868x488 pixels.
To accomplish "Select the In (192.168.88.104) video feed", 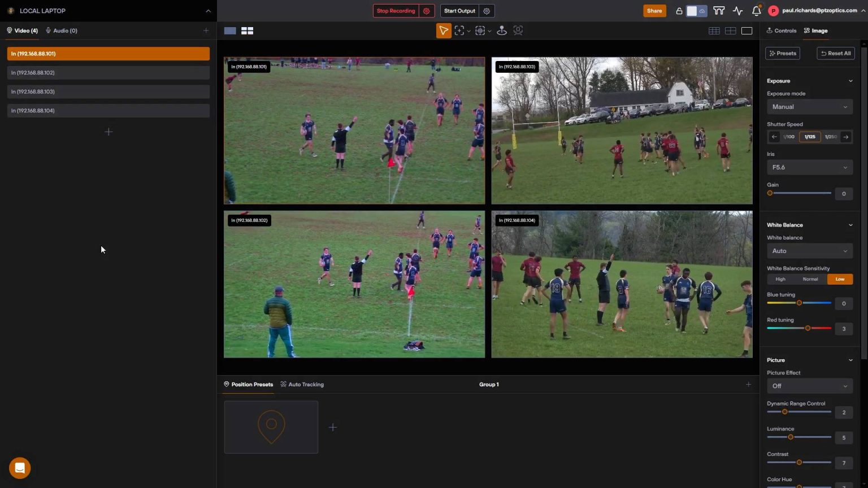I will [x=622, y=284].
